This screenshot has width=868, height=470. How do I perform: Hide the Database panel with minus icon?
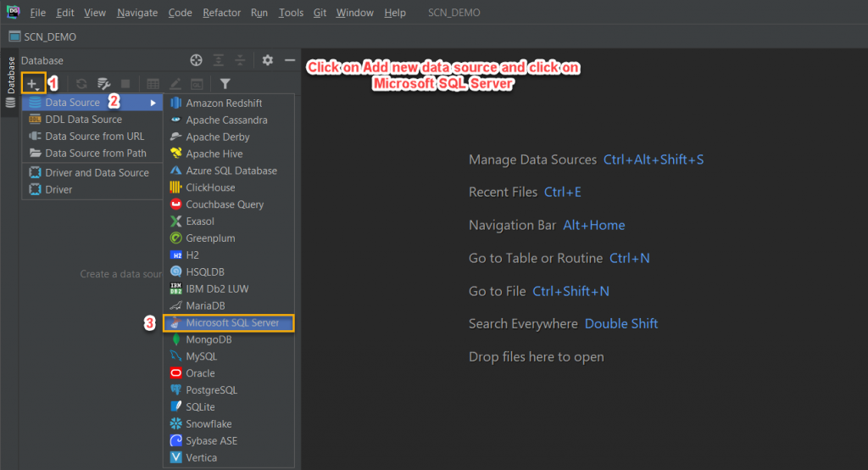pyautogui.click(x=290, y=60)
